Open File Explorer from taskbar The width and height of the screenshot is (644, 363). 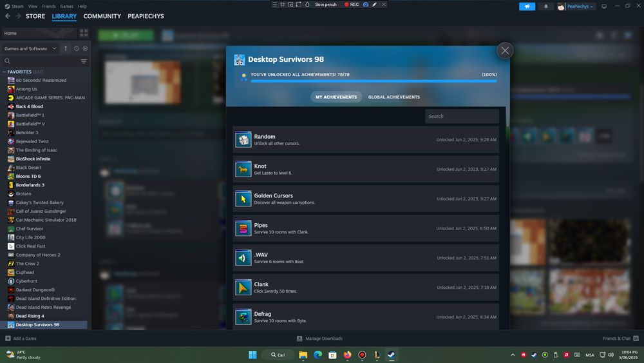(303, 355)
